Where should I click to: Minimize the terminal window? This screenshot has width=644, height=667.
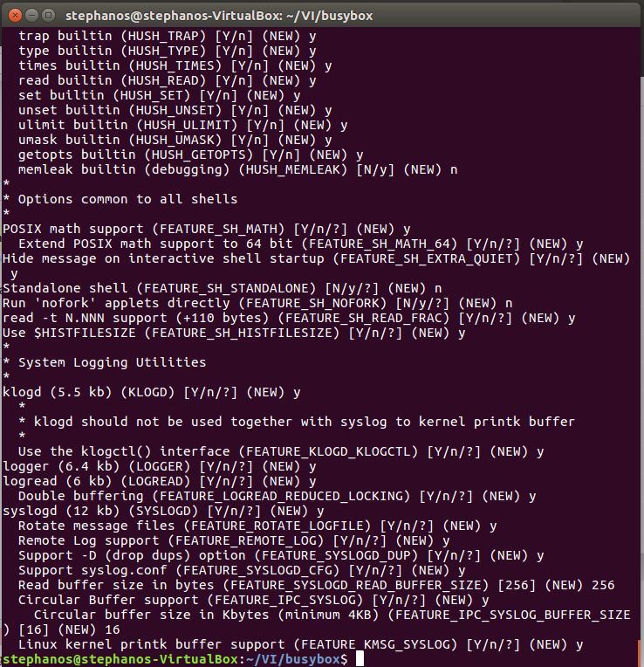tap(30, 14)
